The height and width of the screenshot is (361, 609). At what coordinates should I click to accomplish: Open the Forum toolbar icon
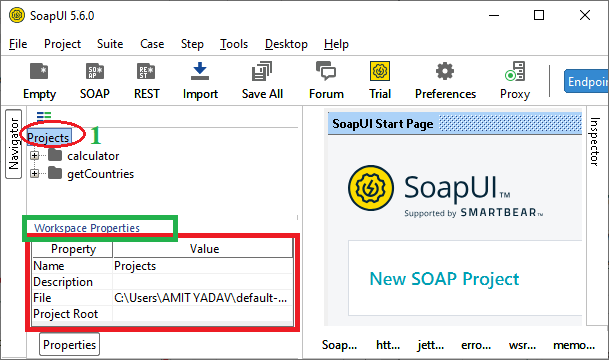(x=326, y=71)
